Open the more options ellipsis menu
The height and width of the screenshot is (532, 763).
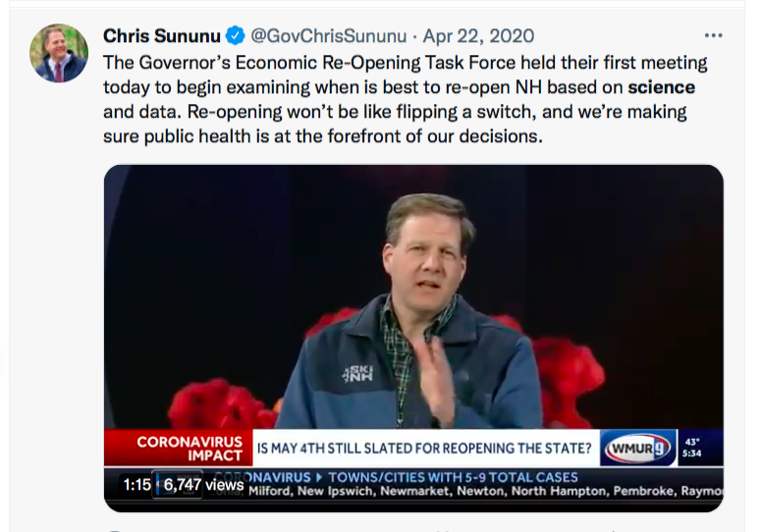(714, 35)
